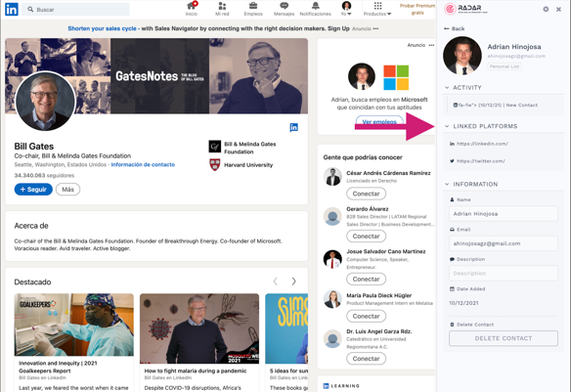Open GatesNotes banner image
Image resolution: width=571 pixels, height=392 pixels.
[x=156, y=76]
